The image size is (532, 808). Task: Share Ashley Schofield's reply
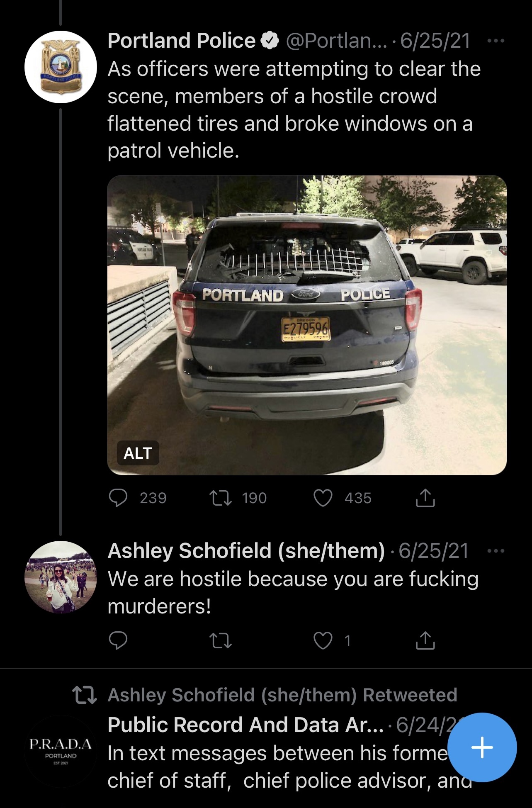pyautogui.click(x=425, y=641)
